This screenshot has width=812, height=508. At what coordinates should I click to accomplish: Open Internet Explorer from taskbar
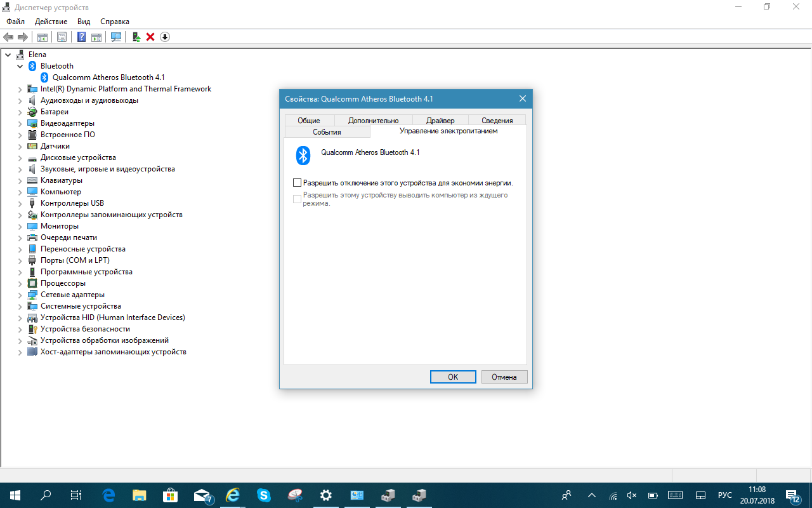tap(233, 495)
